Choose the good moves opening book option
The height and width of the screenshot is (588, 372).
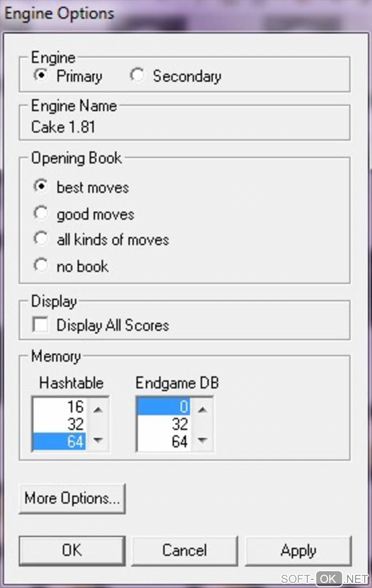pos(40,213)
